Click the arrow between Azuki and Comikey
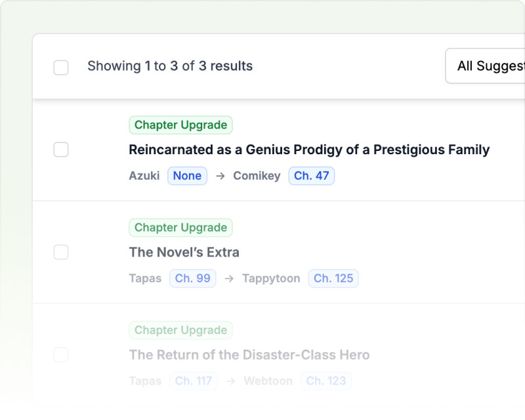Screen dimensions: 525x420 [220, 176]
